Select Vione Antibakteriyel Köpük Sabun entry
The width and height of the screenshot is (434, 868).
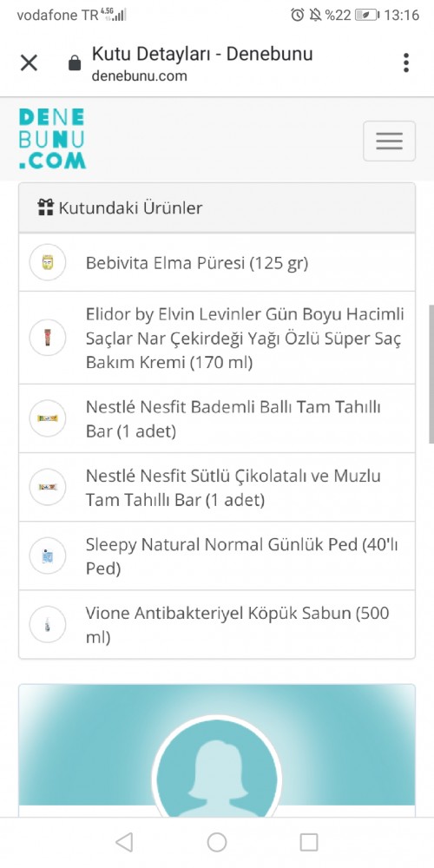coord(238,625)
